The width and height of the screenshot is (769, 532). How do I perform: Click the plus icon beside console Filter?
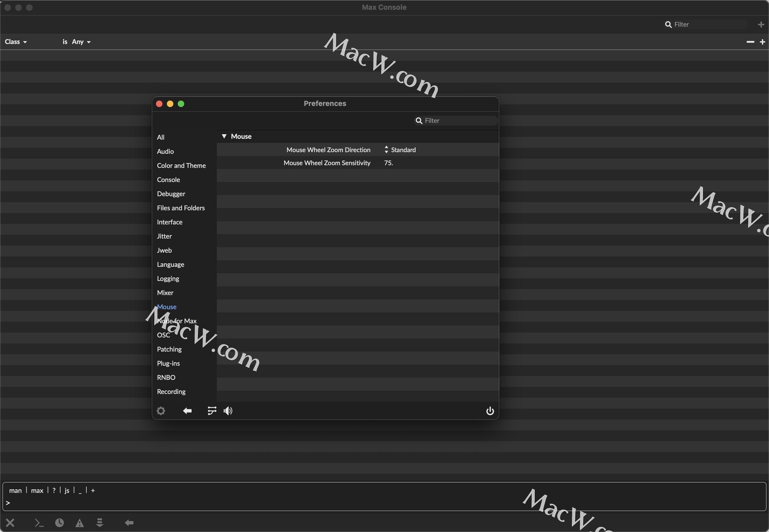761,24
